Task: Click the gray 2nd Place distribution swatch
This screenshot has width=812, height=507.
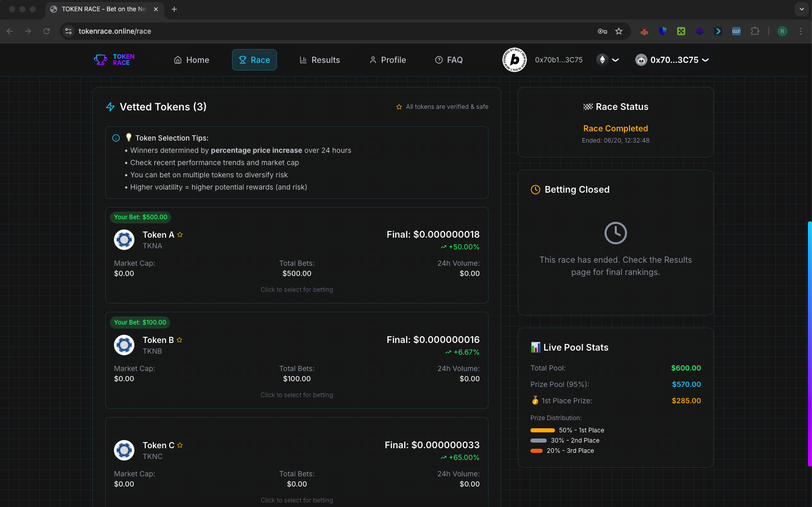Action: [539, 441]
